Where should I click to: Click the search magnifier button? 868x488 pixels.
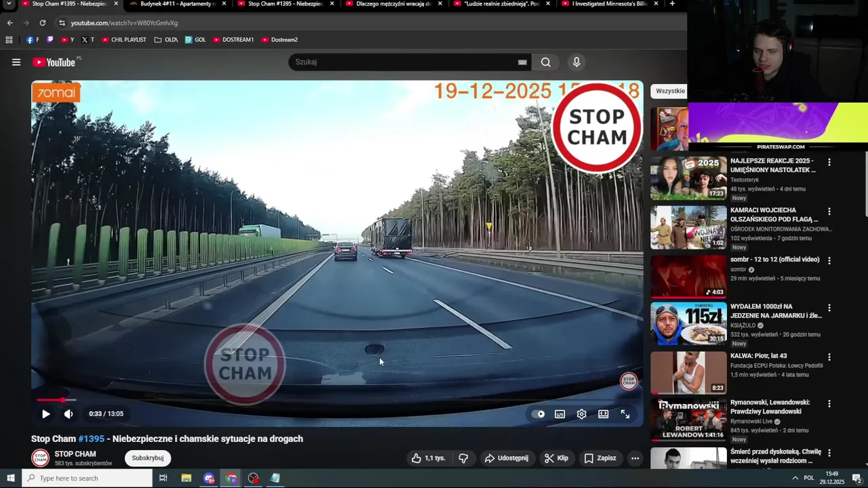546,62
